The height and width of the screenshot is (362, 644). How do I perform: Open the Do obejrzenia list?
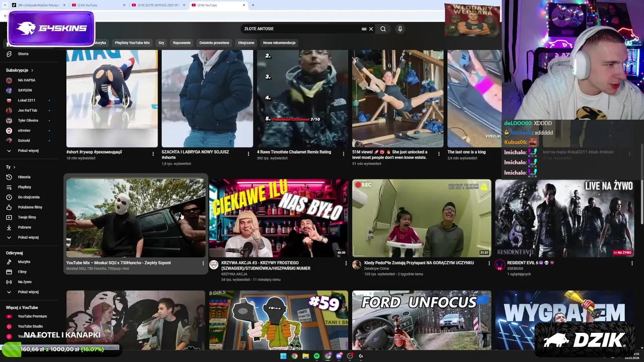pyautogui.click(x=28, y=197)
